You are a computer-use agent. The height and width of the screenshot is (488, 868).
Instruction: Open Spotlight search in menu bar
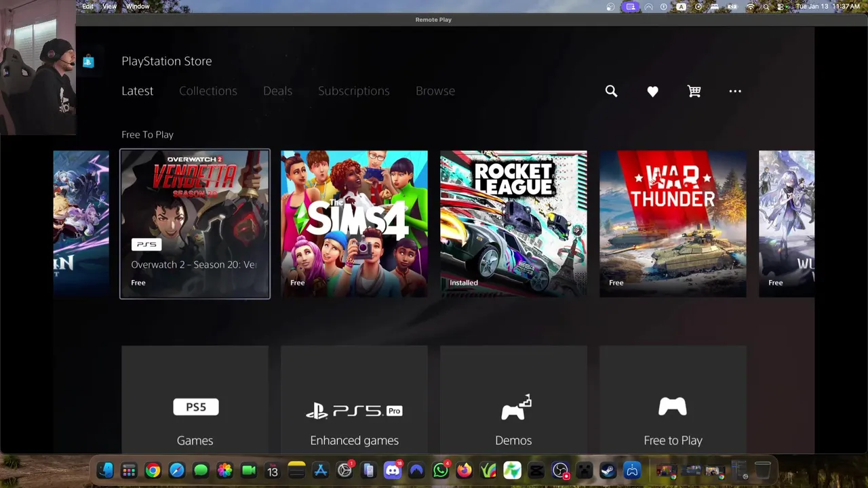pos(766,7)
